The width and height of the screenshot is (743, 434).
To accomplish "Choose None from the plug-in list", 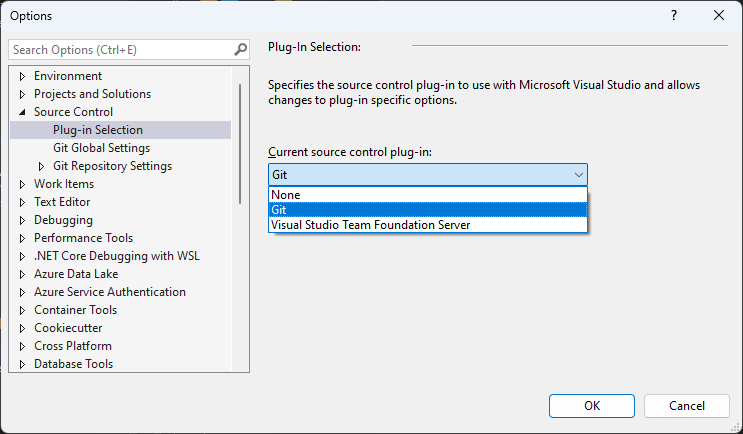I will click(x=285, y=195).
